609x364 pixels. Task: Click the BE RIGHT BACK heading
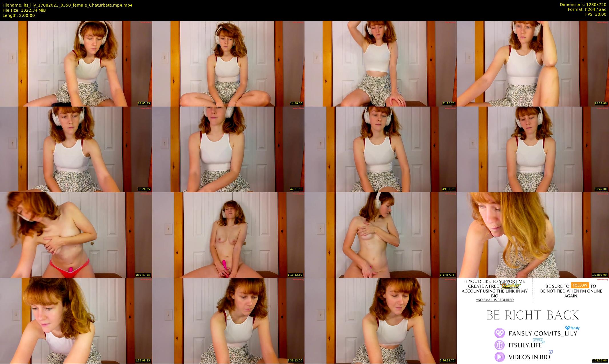pos(533,315)
